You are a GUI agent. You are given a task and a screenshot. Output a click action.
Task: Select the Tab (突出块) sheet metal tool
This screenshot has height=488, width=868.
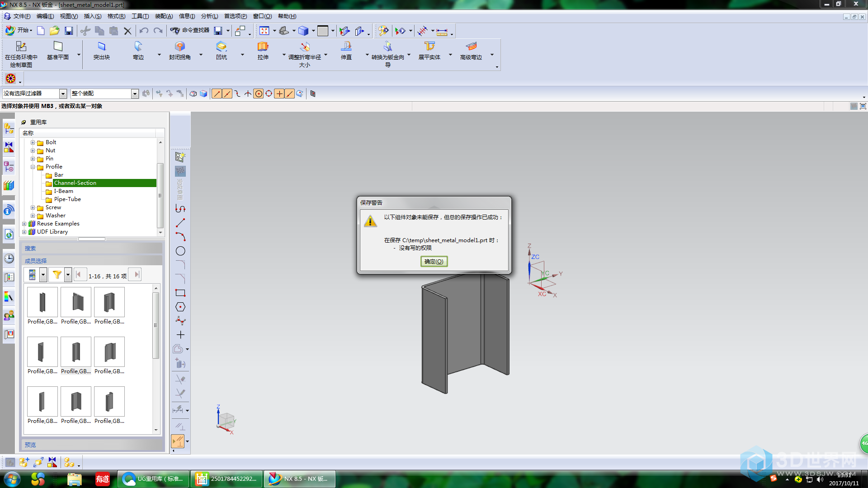102,51
